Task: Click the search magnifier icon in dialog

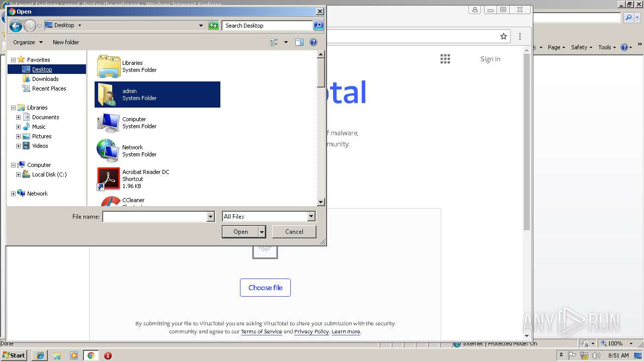Action: click(318, 26)
